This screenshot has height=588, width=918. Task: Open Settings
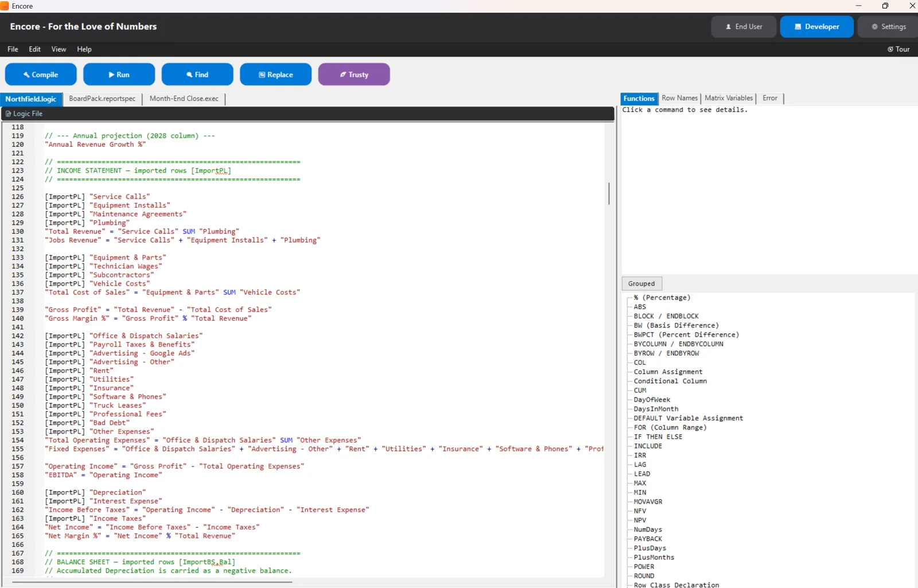[x=888, y=27]
